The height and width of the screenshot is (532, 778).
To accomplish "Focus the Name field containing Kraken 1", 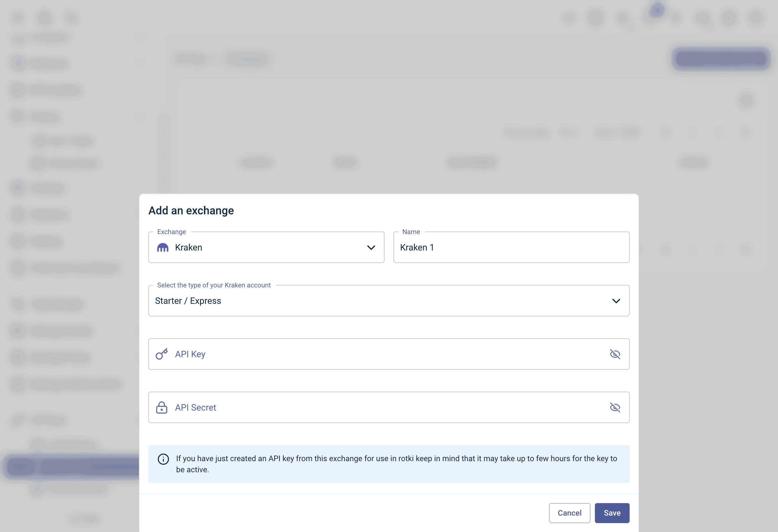I will (x=511, y=247).
